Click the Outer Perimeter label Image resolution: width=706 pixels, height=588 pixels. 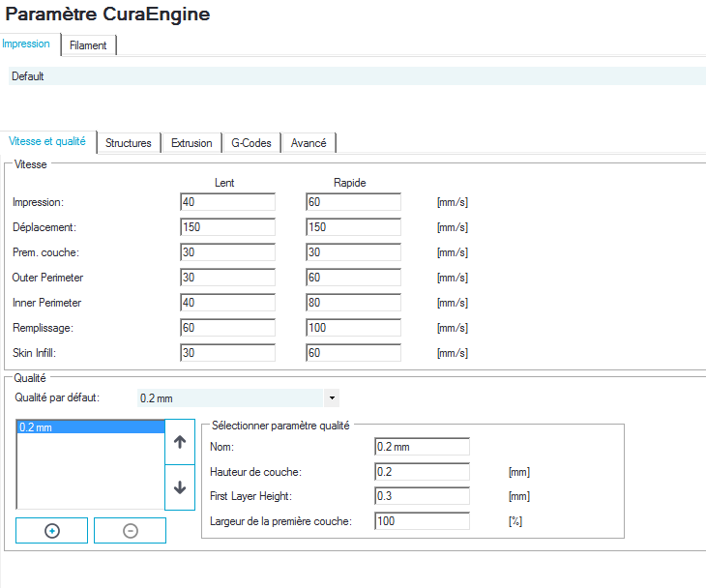coord(47,278)
